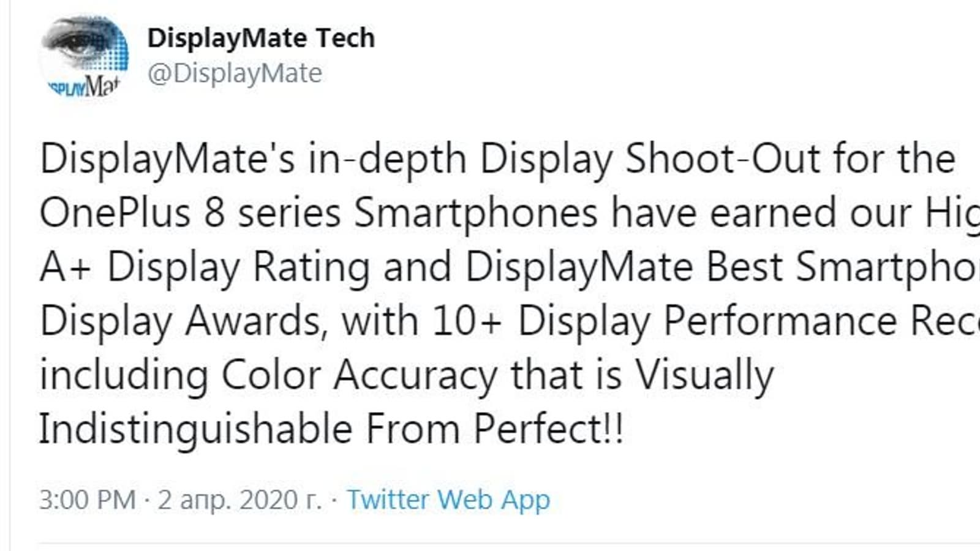Click the Display Awards text
980x551 pixels.
tap(181, 321)
